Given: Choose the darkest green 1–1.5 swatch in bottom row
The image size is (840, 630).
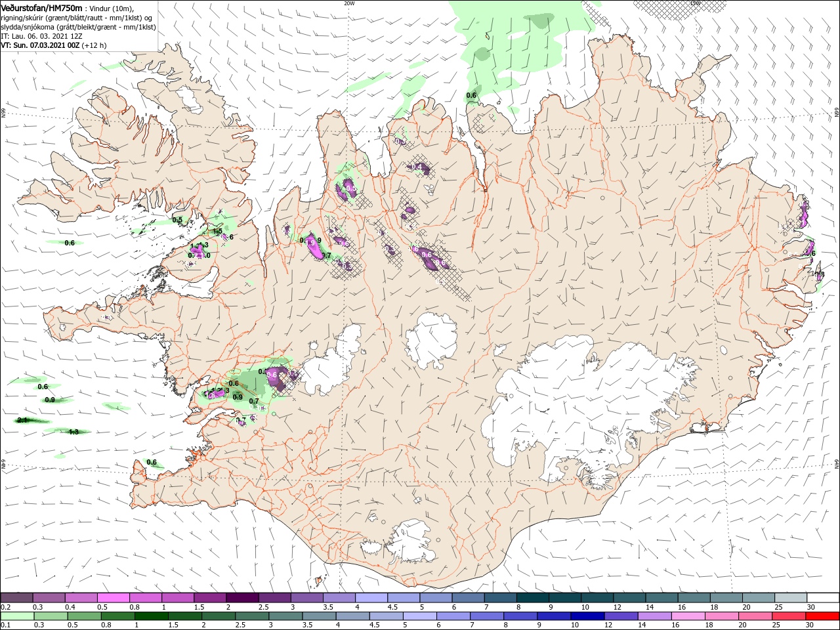Looking at the screenshot, I should point(151,616).
